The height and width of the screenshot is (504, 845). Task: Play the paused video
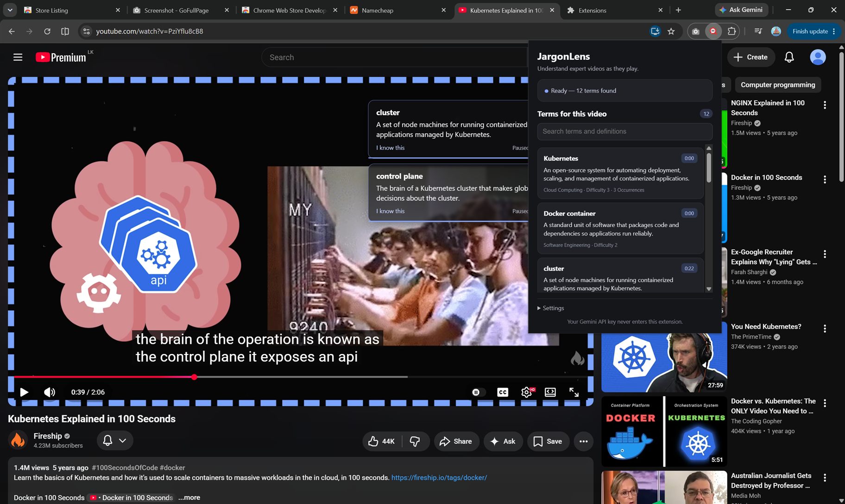(x=24, y=392)
